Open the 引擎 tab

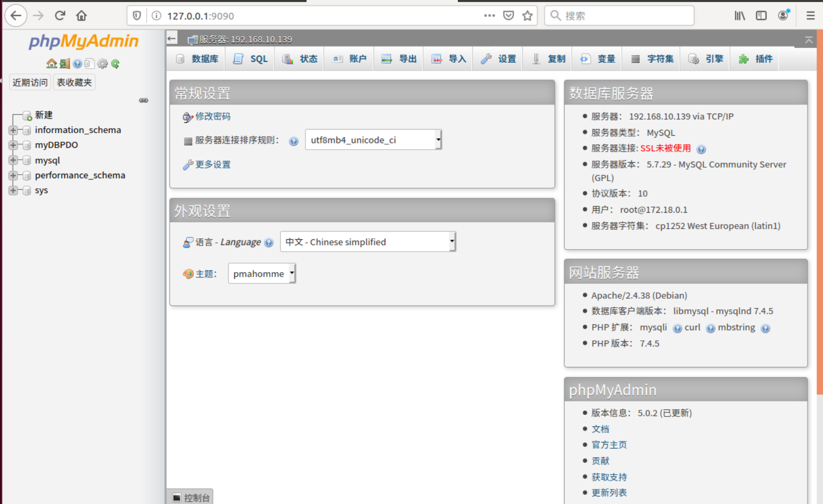[705, 59]
